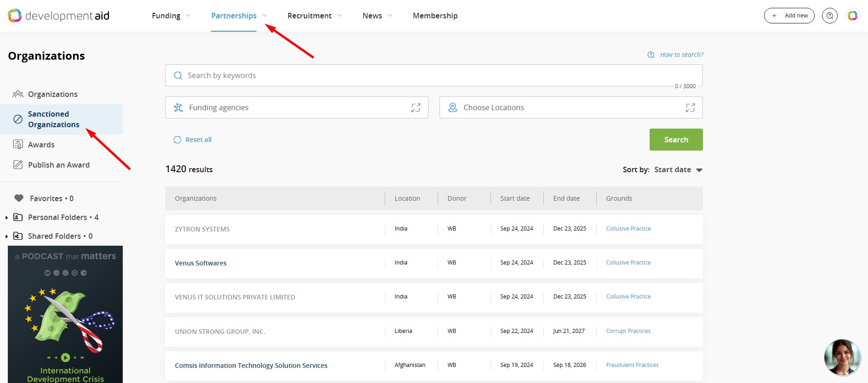868x383 pixels.
Task: Open help icon in top header
Action: point(829,16)
